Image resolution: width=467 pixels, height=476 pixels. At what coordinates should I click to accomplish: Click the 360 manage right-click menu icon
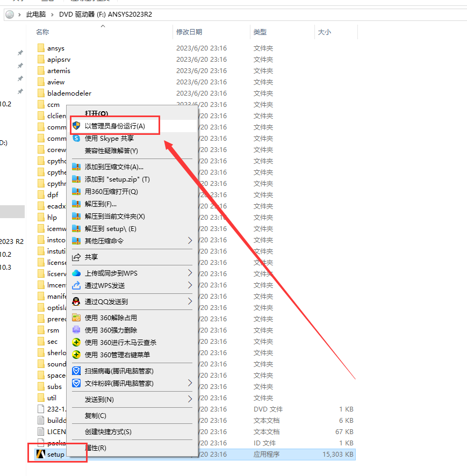click(76, 355)
